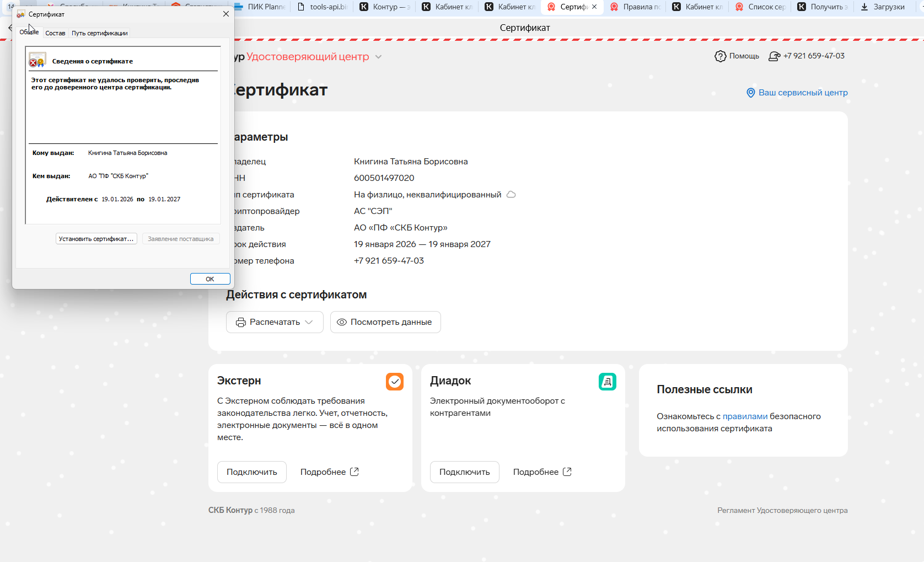
Task: Click the Контур browser tab
Action: 385,7
